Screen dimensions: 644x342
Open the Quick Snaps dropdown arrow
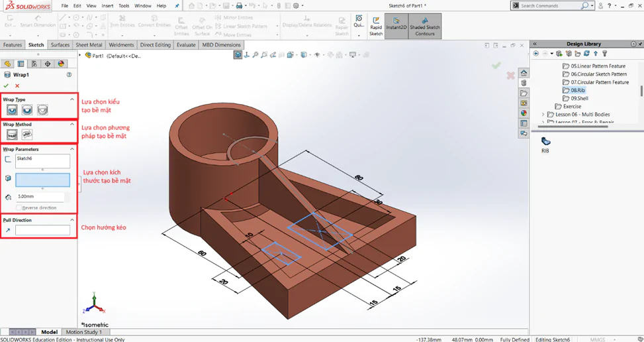pyautogui.click(x=359, y=35)
